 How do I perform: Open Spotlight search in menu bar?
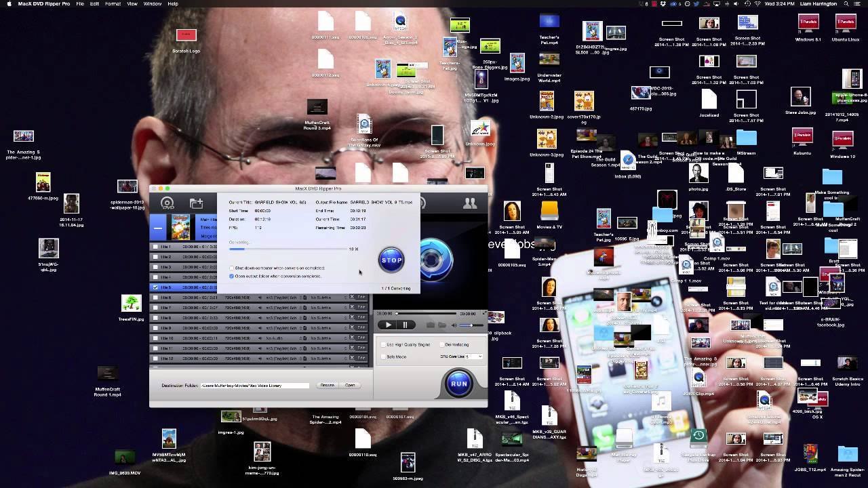846,4
